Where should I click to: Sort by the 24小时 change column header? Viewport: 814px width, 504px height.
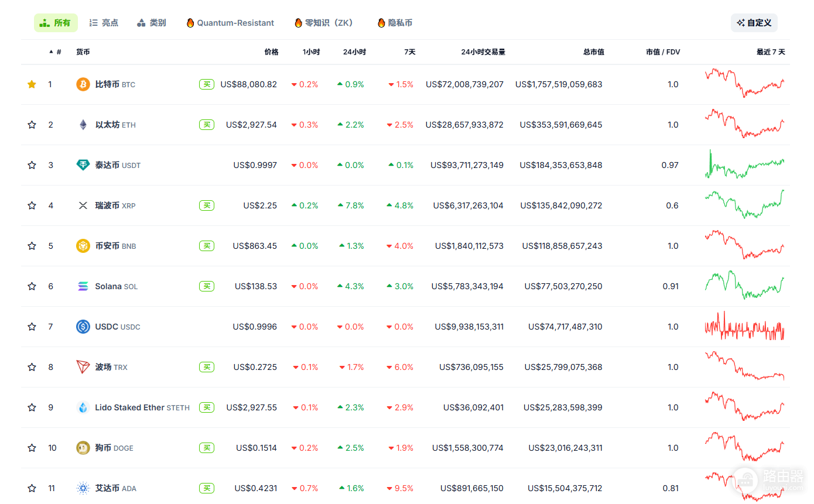(354, 52)
